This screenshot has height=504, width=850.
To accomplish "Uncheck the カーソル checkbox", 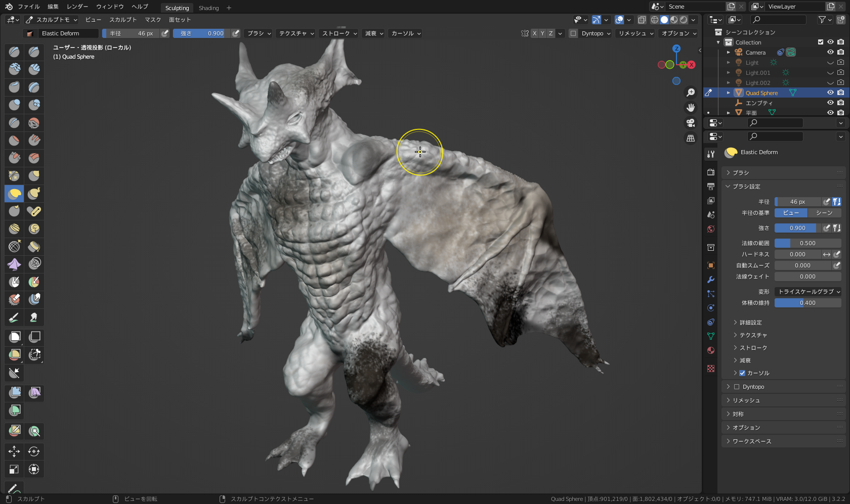I will (x=742, y=373).
